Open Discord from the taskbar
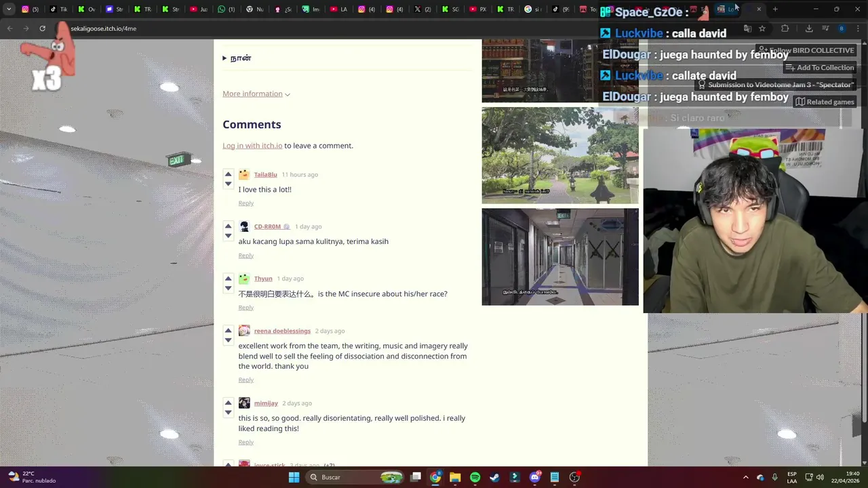The height and width of the screenshot is (488, 868). click(x=535, y=477)
